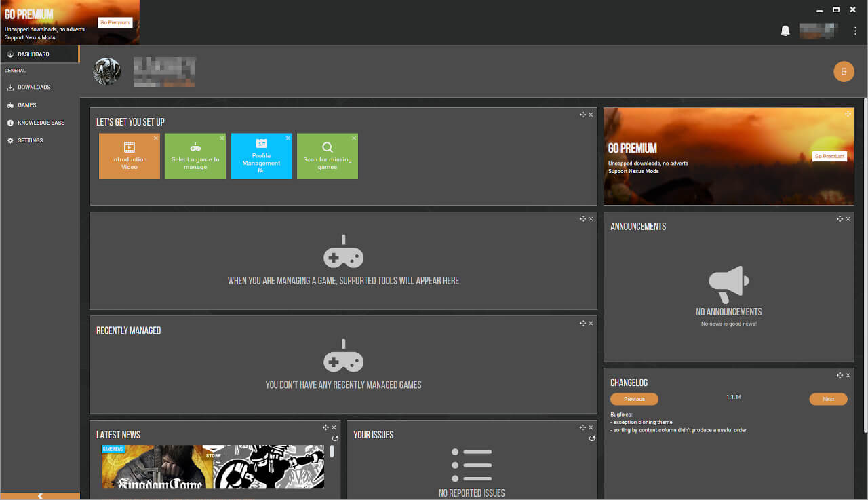Click move handle on Your Issues dashlet
Image resolution: width=868 pixels, height=500 pixels.
click(583, 427)
